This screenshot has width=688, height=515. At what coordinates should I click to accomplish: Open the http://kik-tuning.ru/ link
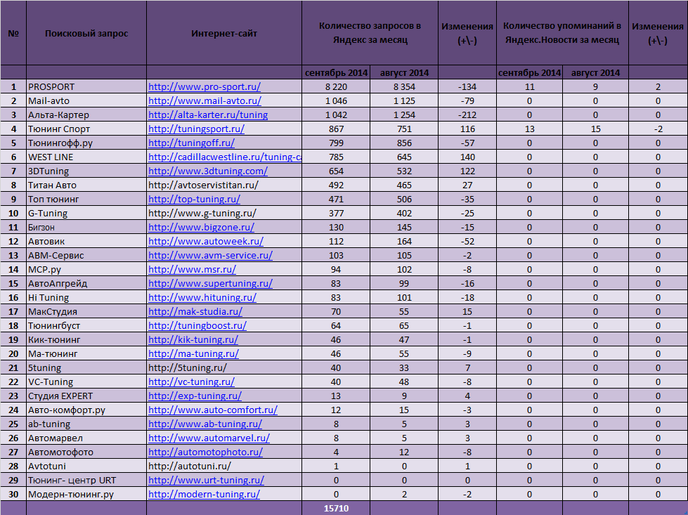(193, 340)
